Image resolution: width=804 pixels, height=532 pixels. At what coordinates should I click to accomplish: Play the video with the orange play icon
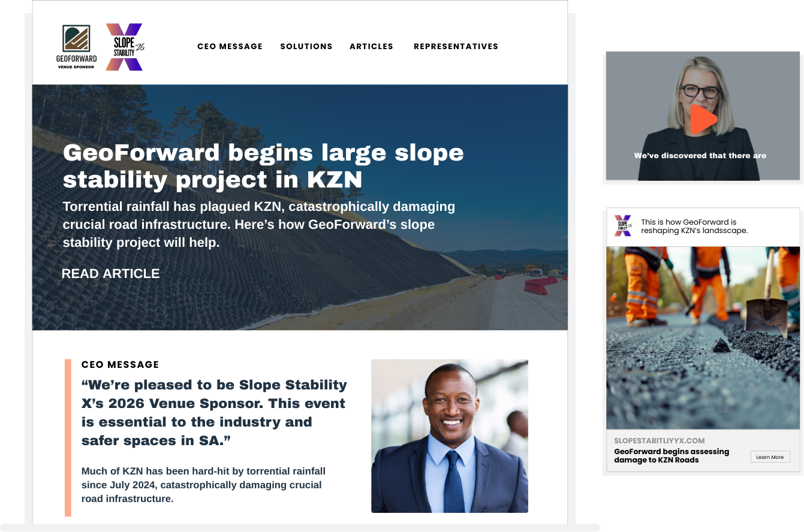click(703, 119)
